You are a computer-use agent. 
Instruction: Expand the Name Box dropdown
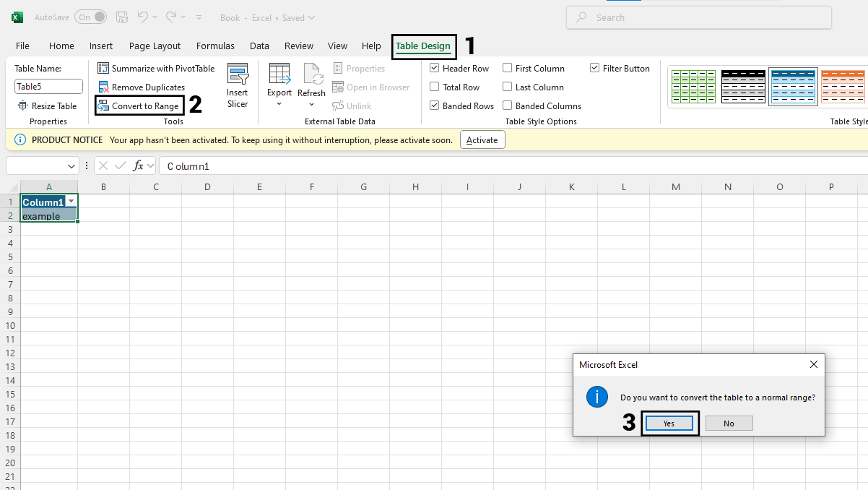coord(71,166)
